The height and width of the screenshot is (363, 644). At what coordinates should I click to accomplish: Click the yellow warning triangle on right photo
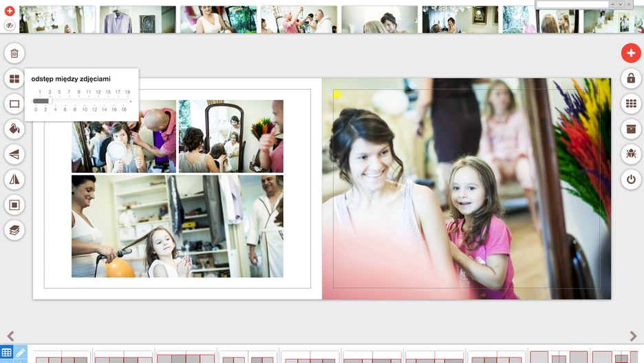[337, 94]
